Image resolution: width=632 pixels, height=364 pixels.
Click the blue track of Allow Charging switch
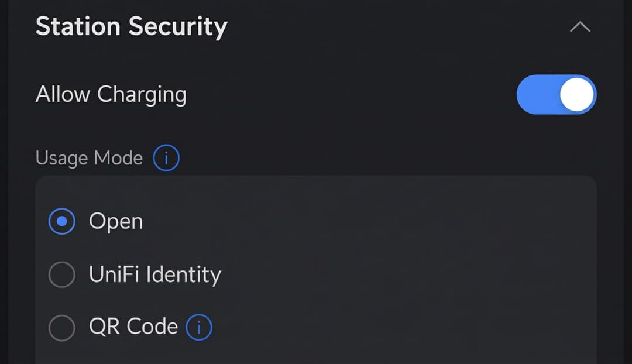(537, 94)
